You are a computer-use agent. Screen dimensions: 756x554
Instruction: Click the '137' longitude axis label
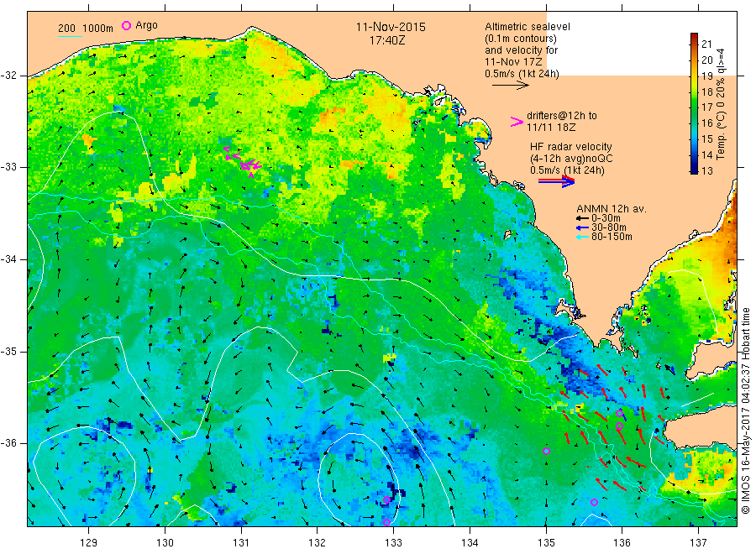[x=698, y=543]
